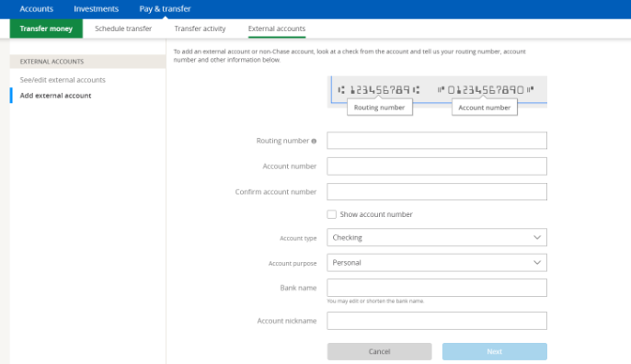631x364 pixels.
Task: Click the Routing number info icon
Action: tap(314, 142)
